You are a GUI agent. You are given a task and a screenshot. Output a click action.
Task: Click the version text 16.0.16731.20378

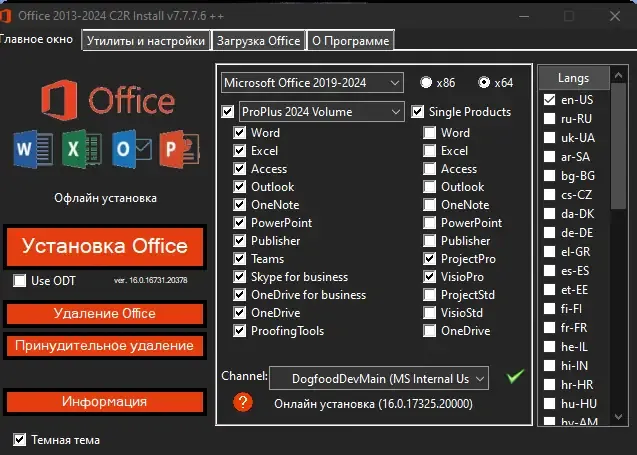[150, 280]
